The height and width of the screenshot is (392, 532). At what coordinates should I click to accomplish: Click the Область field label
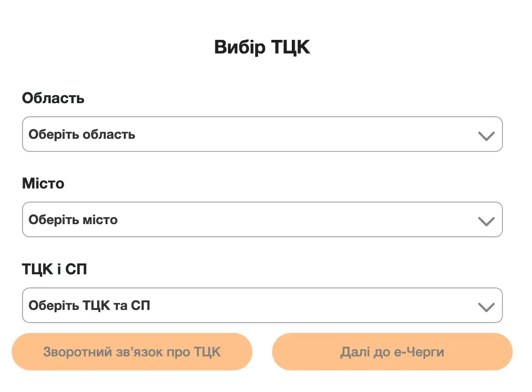(x=53, y=98)
